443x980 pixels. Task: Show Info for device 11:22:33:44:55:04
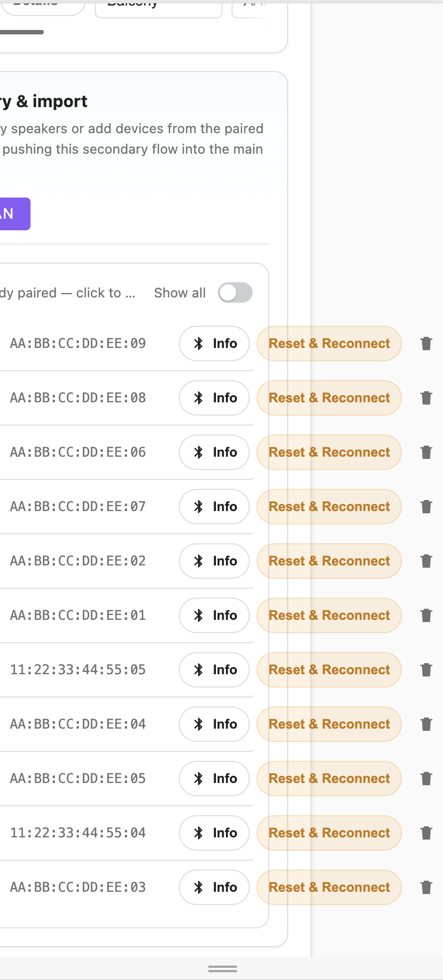[214, 833]
